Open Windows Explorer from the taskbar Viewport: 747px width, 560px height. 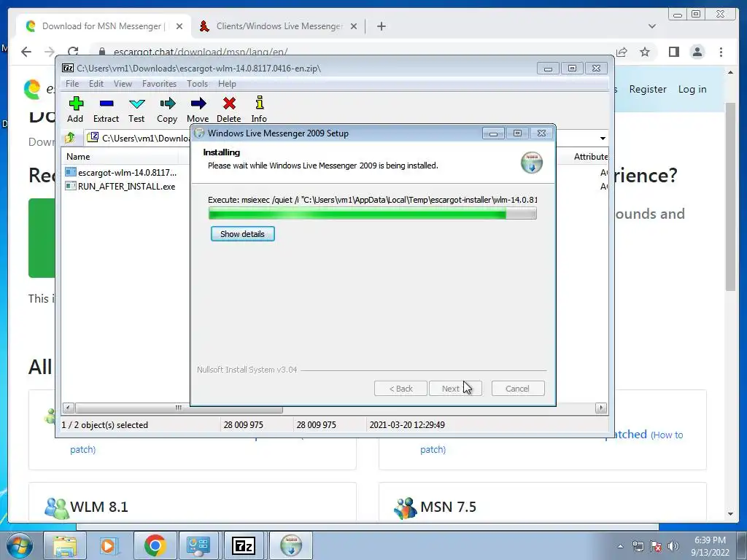64,545
